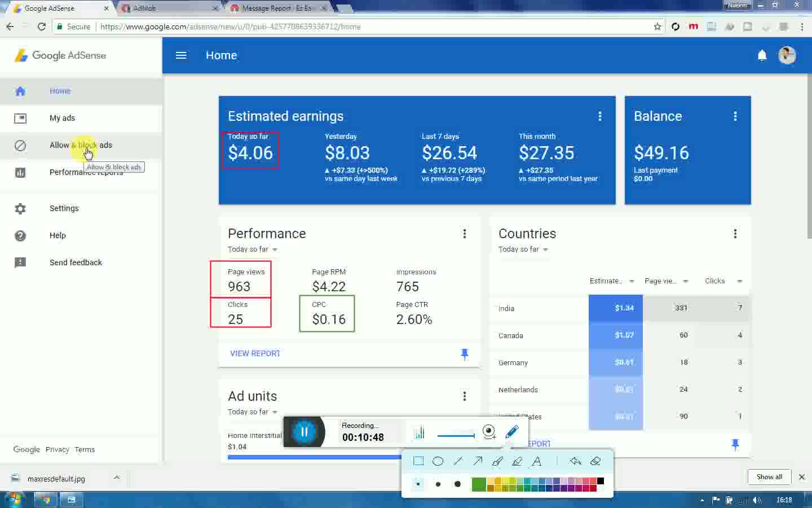812x508 pixels.
Task: Open the Terms footer link
Action: coord(85,450)
